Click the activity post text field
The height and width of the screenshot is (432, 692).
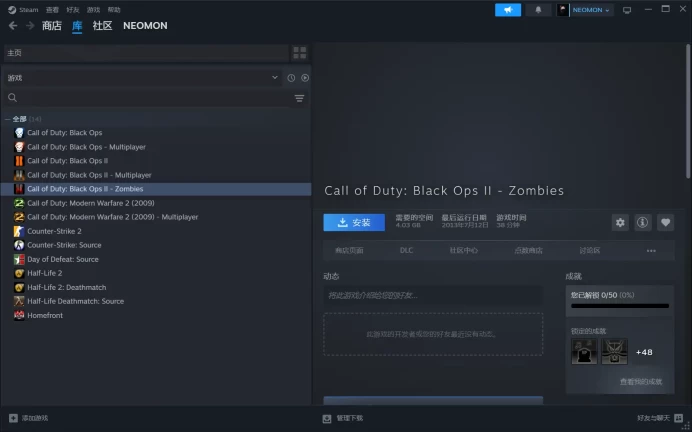pos(433,295)
